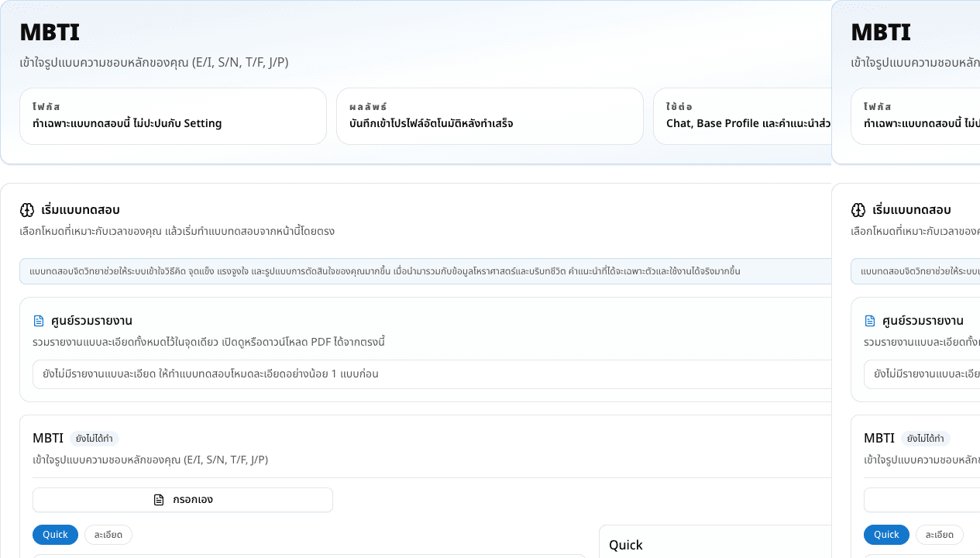Select the Quick pill in the right-side page
980x558 pixels.
pyautogui.click(x=886, y=535)
